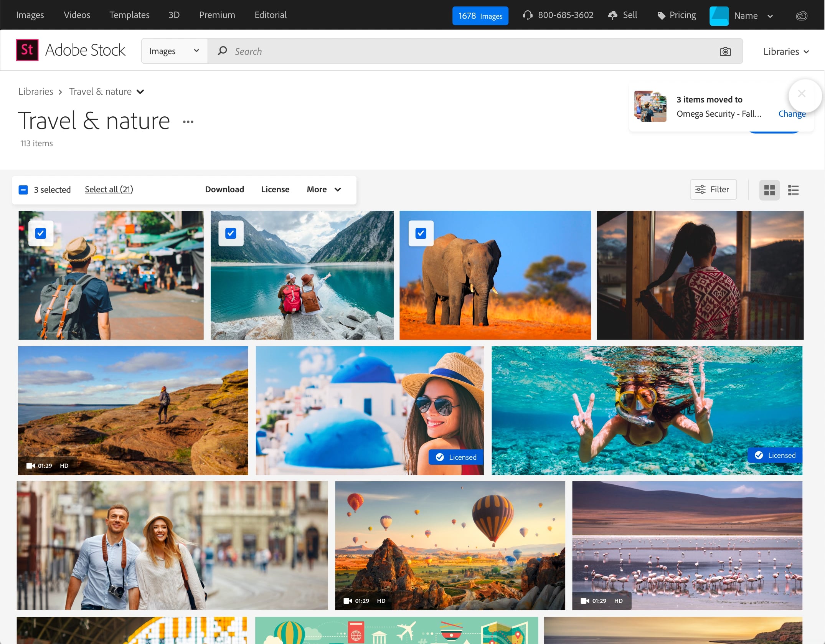Click the Creative Cloud icon

pos(802,16)
